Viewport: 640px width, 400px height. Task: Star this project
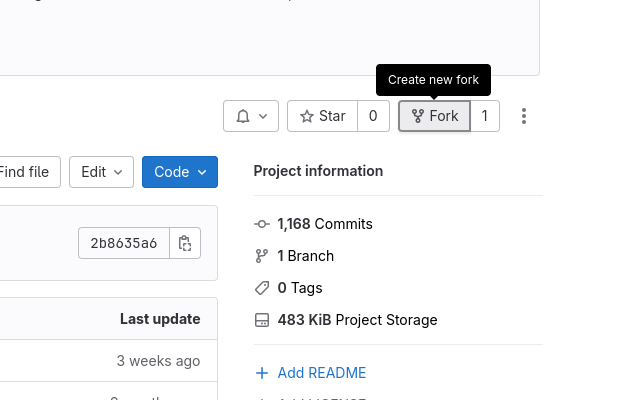coord(322,116)
